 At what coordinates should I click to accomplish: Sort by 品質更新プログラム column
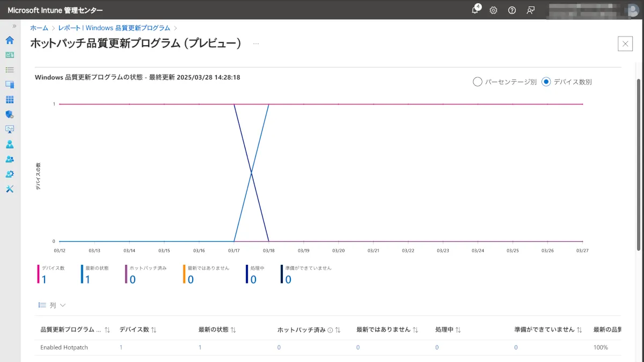click(75, 330)
